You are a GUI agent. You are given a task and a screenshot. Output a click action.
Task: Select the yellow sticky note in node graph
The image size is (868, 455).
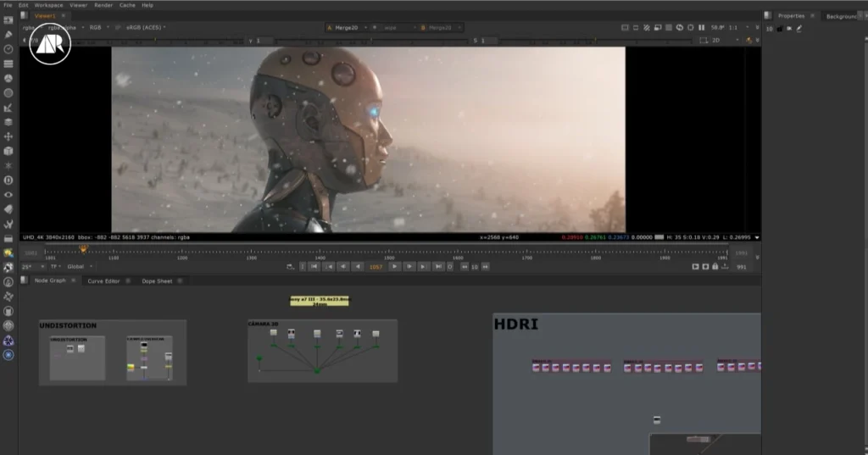tap(320, 301)
